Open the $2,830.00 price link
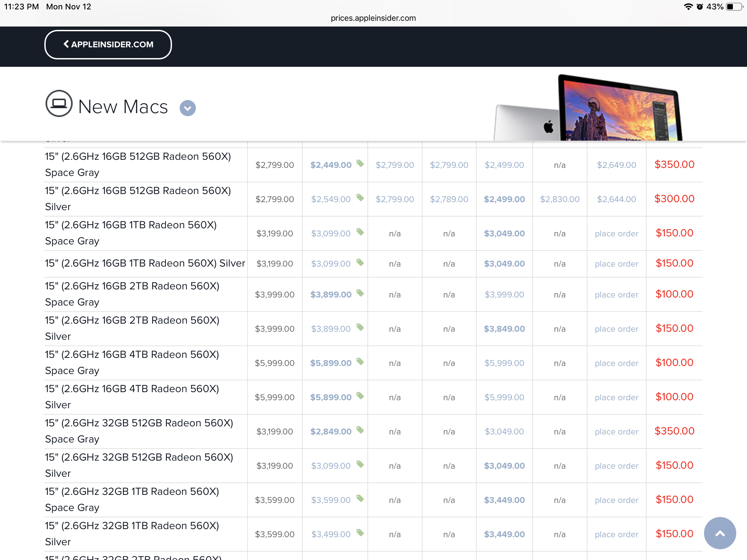747x560 pixels. tap(560, 199)
